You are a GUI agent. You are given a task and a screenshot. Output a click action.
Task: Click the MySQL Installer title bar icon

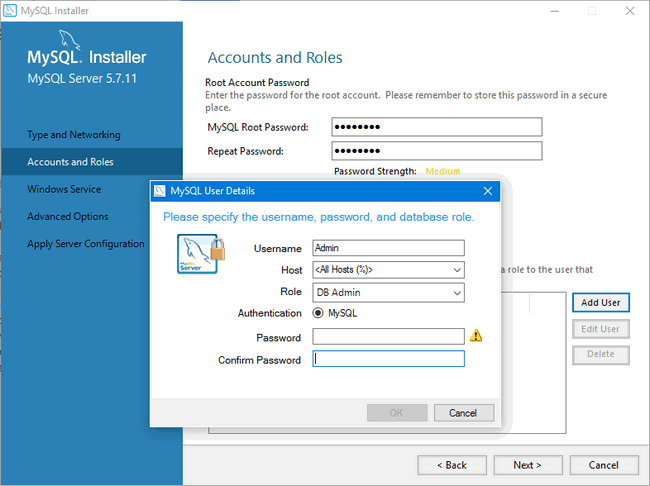[10, 11]
